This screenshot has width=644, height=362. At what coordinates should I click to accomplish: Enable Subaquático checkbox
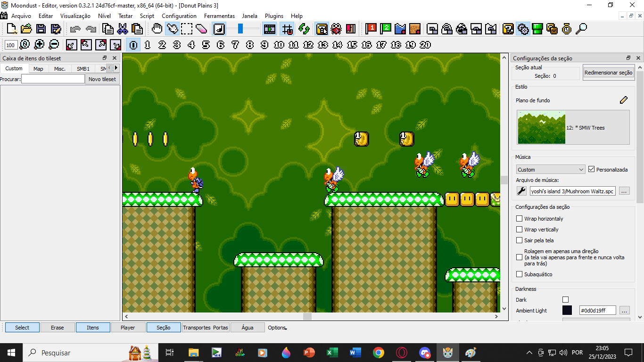[520, 274]
